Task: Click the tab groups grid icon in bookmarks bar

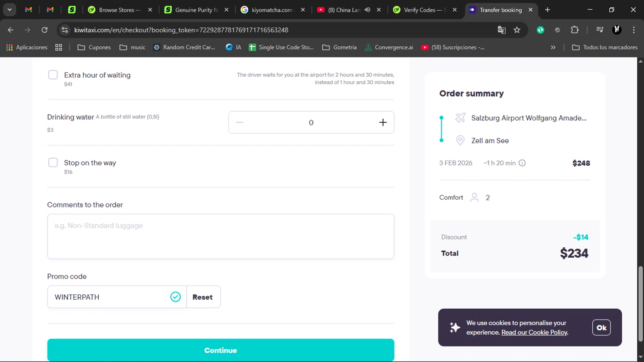Action: point(59,47)
